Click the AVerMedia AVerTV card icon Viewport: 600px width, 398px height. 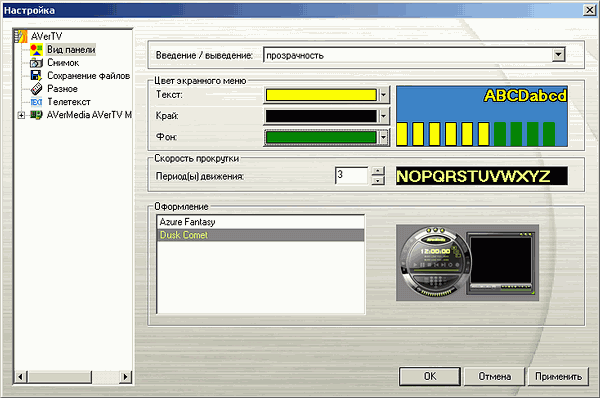point(36,115)
